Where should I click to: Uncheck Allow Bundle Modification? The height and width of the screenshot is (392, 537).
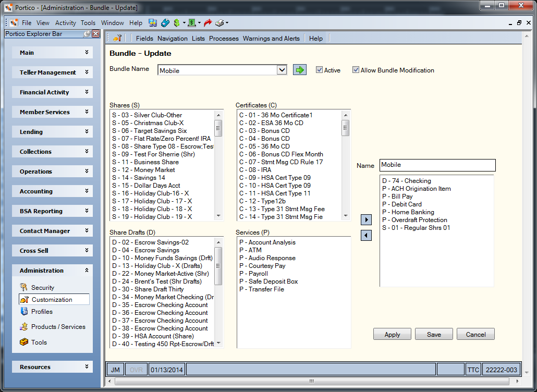click(x=356, y=70)
